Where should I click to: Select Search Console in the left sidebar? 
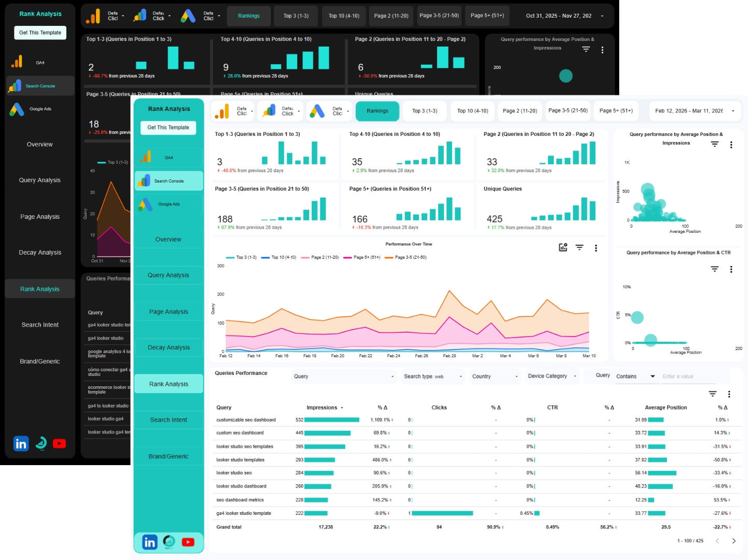tap(169, 180)
